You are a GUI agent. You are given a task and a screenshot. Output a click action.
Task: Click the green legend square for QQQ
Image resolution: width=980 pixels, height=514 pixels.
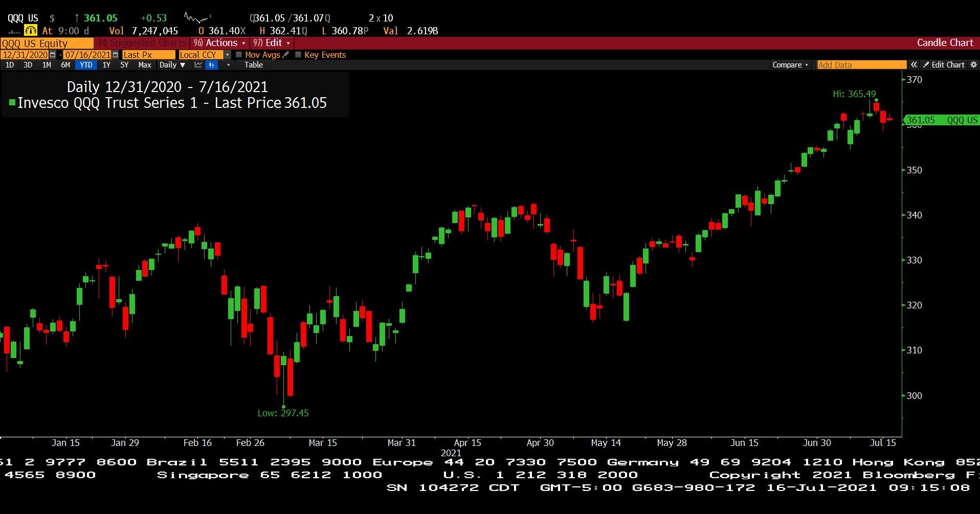click(x=12, y=103)
